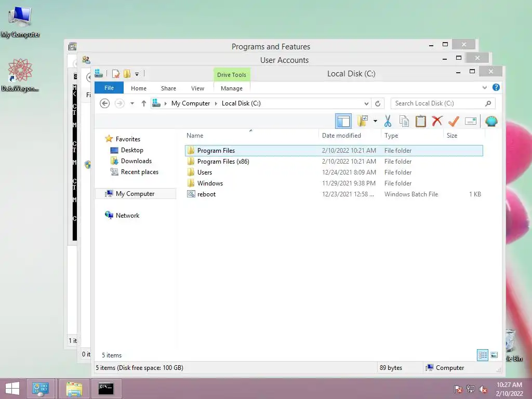Open the folder options dropdown arrow
532x399 pixels.
point(375,121)
